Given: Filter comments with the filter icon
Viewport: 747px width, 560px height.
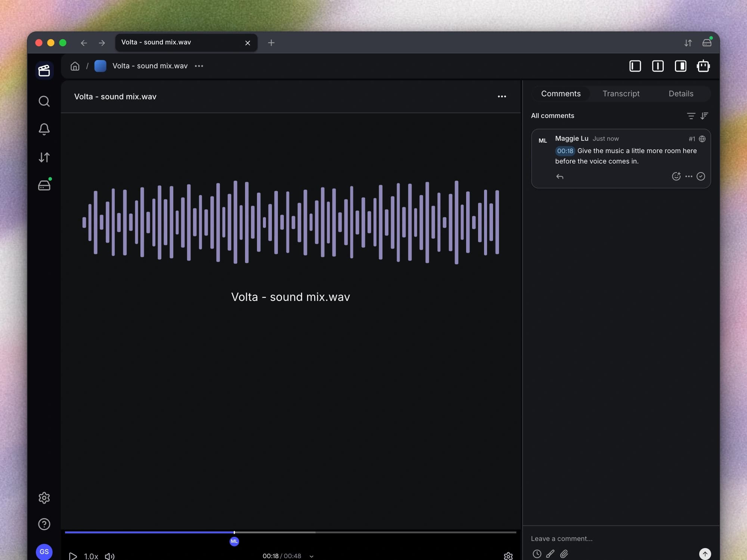Looking at the screenshot, I should coord(691,116).
